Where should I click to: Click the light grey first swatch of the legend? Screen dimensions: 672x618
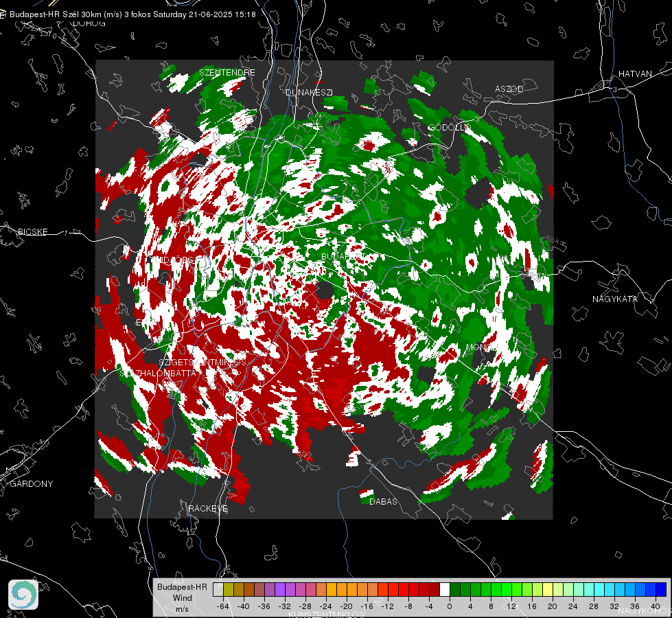pos(218,590)
